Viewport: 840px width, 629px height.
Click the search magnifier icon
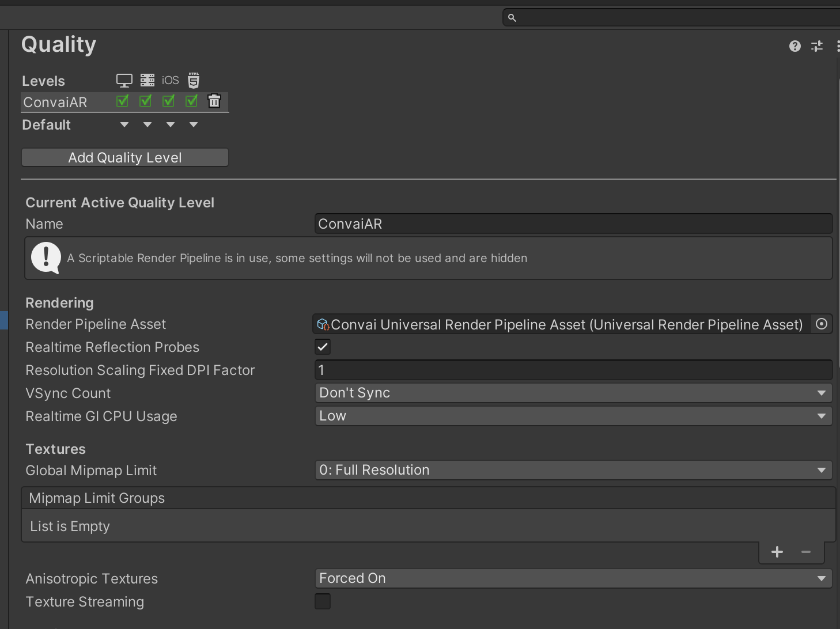click(x=512, y=18)
